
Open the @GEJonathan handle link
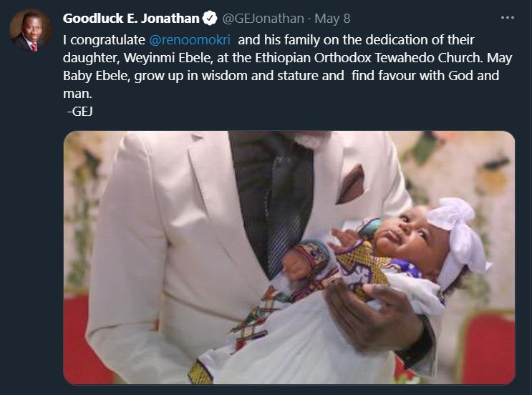[x=263, y=19]
